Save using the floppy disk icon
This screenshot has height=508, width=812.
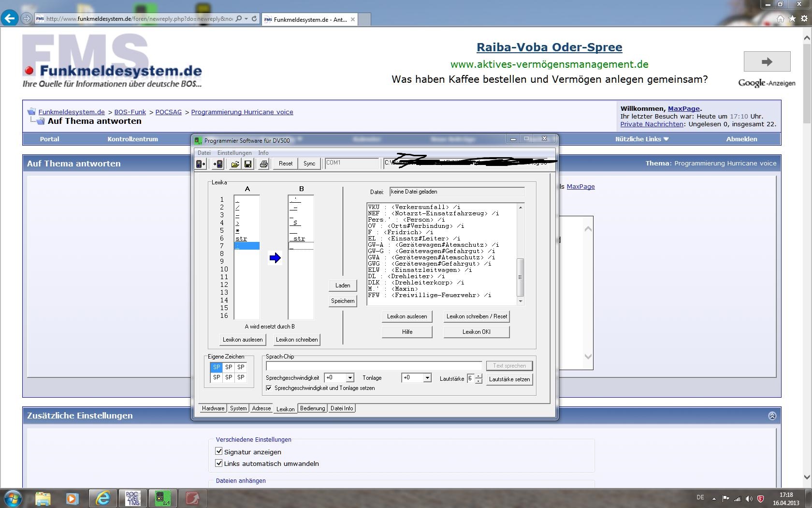248,164
